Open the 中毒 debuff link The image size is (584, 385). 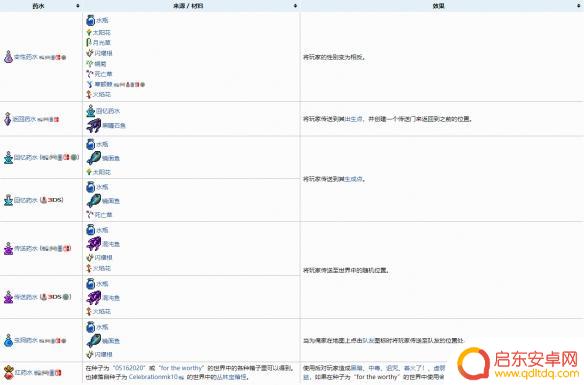point(374,368)
